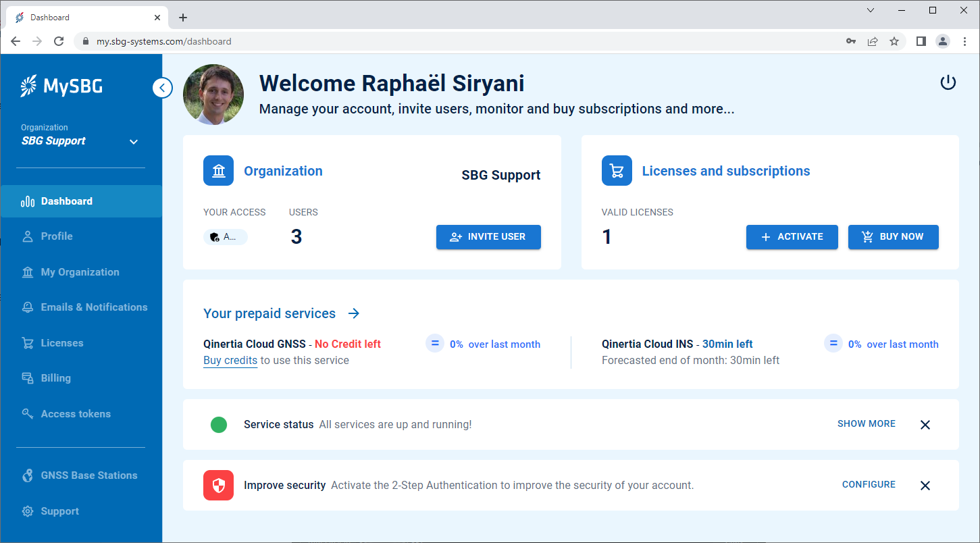
Task: Click the INVITE USER button
Action: (488, 237)
